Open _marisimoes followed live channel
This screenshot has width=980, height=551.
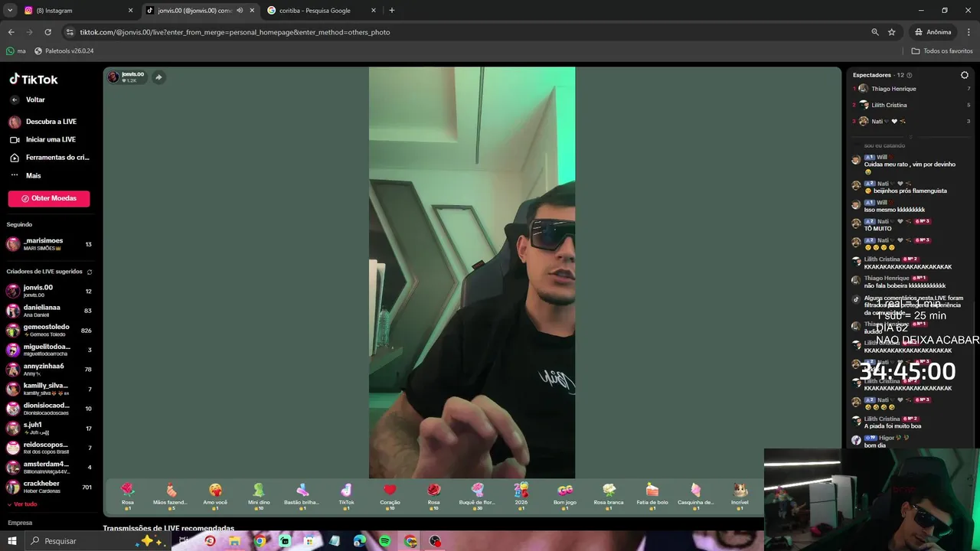tap(49, 244)
